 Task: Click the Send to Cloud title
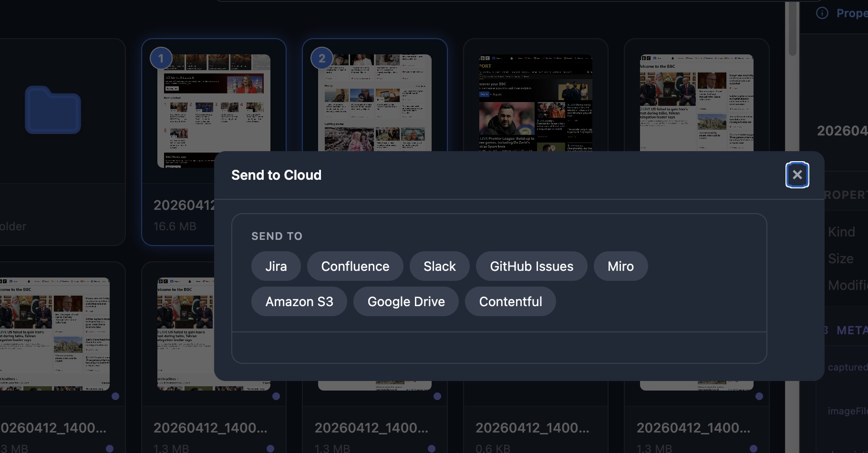[276, 175]
